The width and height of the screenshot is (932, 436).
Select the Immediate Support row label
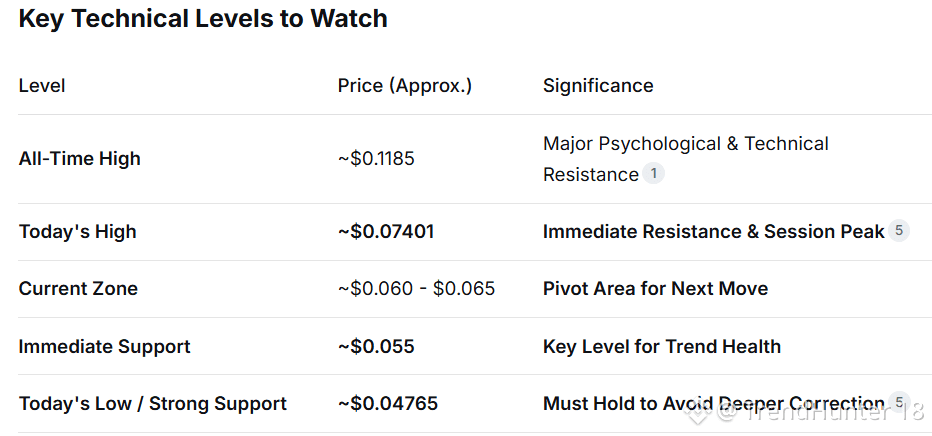pos(105,347)
